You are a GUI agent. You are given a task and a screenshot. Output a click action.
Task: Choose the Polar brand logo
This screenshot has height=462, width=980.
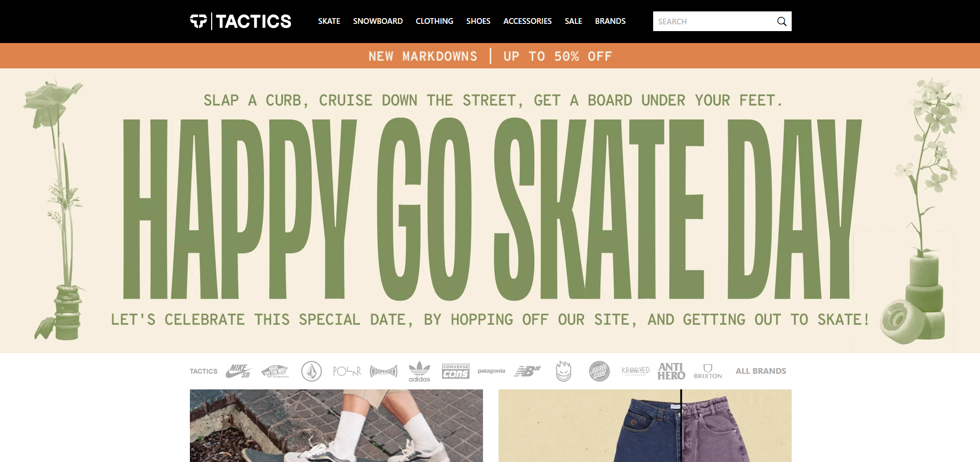pos(347,371)
